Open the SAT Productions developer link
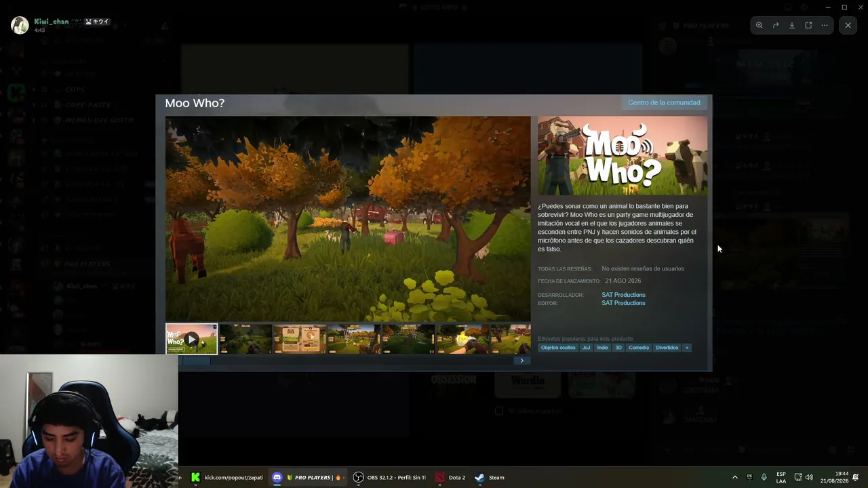Viewport: 868px width, 488px height. pos(623,295)
